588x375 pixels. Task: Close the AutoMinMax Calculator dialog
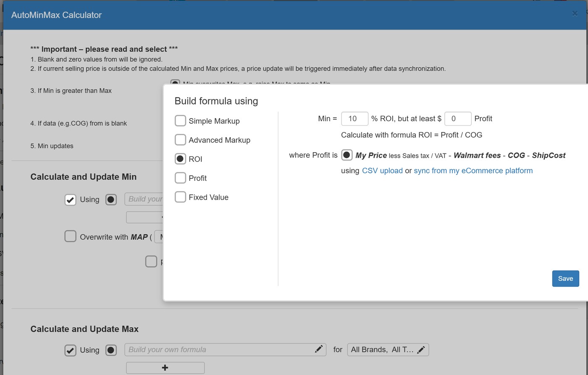pos(575,13)
